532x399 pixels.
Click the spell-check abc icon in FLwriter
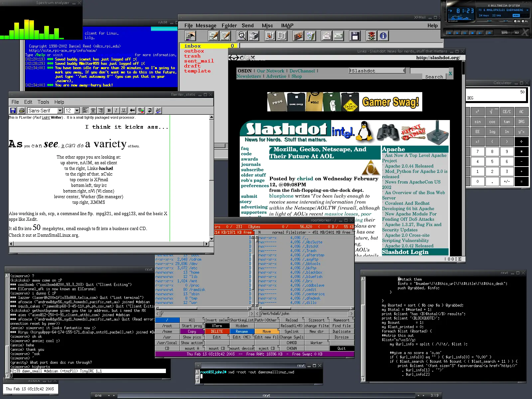158,110
